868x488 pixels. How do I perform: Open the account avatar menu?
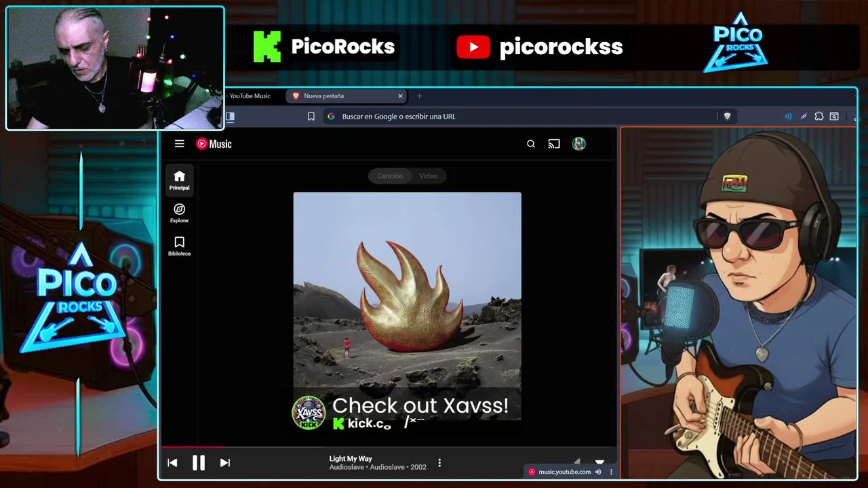pyautogui.click(x=578, y=144)
